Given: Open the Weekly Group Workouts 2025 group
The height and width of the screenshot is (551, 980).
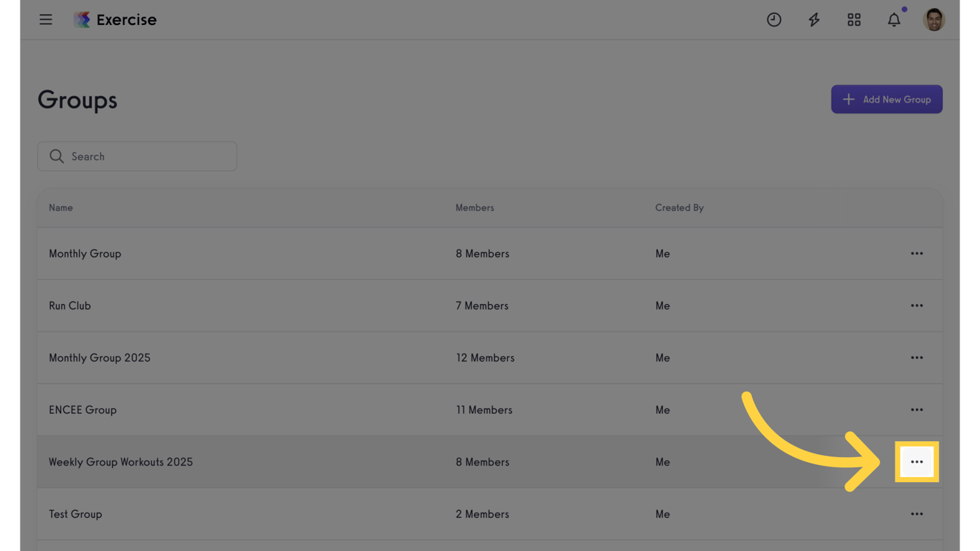Looking at the screenshot, I should (x=121, y=462).
